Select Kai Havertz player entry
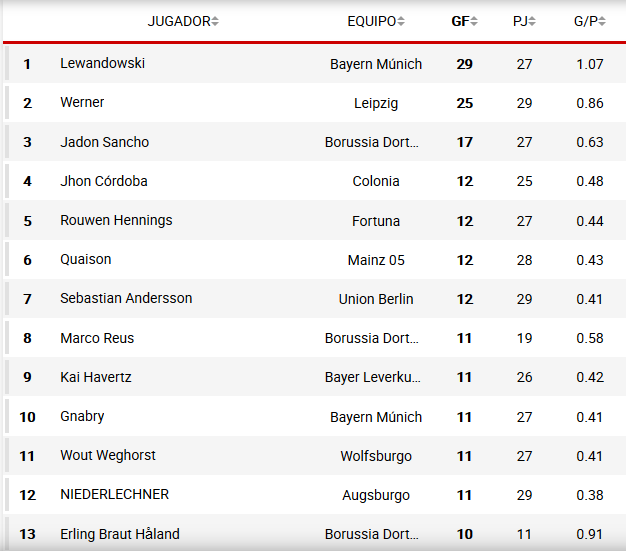Image resolution: width=626 pixels, height=551 pixels. tap(96, 377)
